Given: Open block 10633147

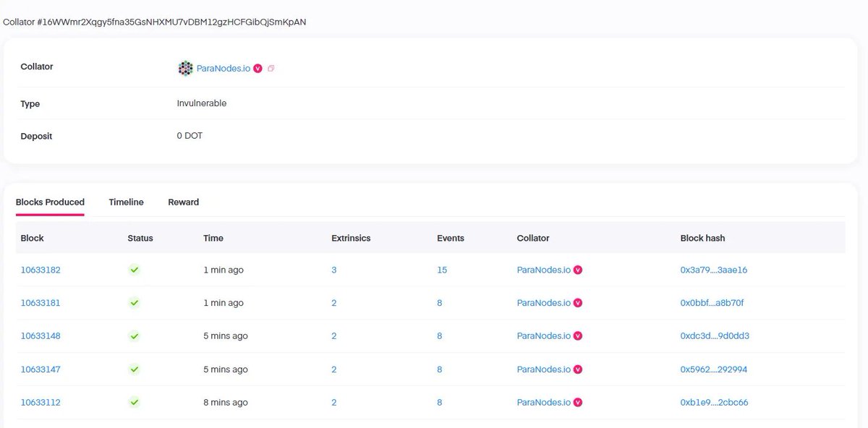Looking at the screenshot, I should tap(41, 369).
